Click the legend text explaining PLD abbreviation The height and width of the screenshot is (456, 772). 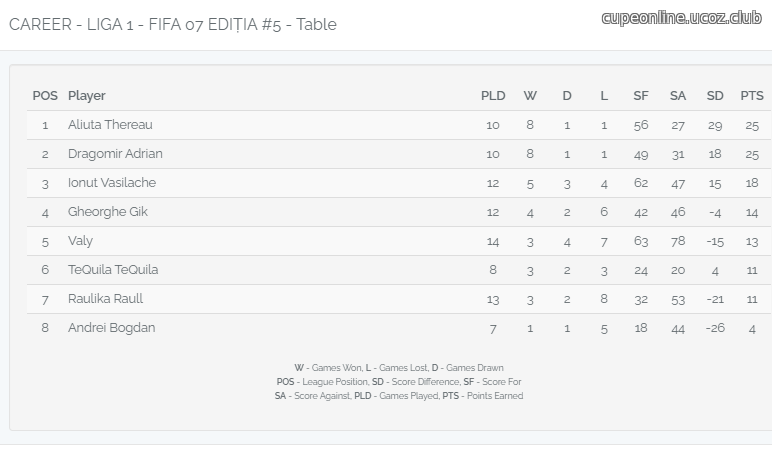(x=396, y=396)
